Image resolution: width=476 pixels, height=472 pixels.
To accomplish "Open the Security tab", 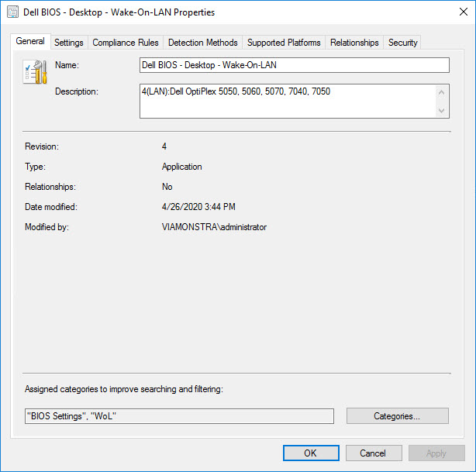I will tap(402, 43).
